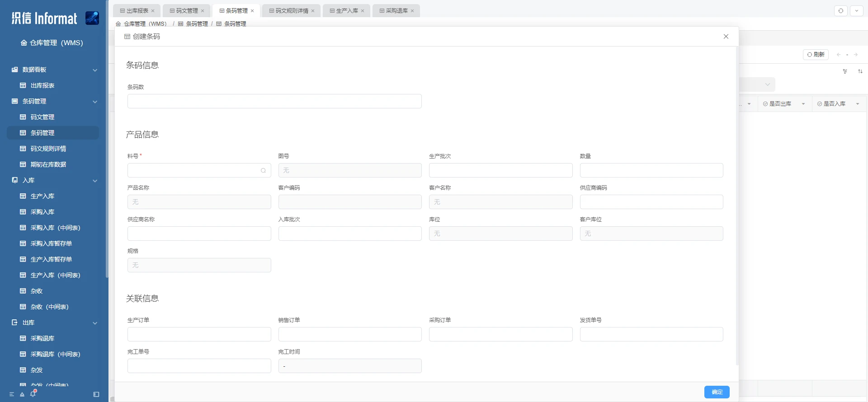Click the clear filter icon above table
The width and height of the screenshot is (868, 402).
click(845, 71)
